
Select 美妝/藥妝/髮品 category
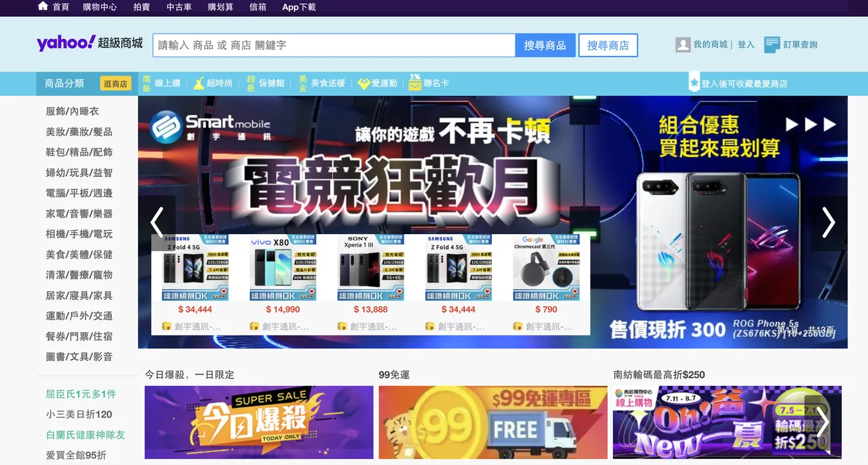tap(79, 132)
